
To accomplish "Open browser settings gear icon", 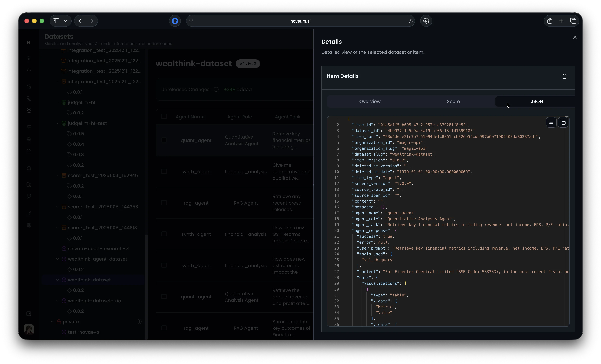I will [x=426, y=21].
